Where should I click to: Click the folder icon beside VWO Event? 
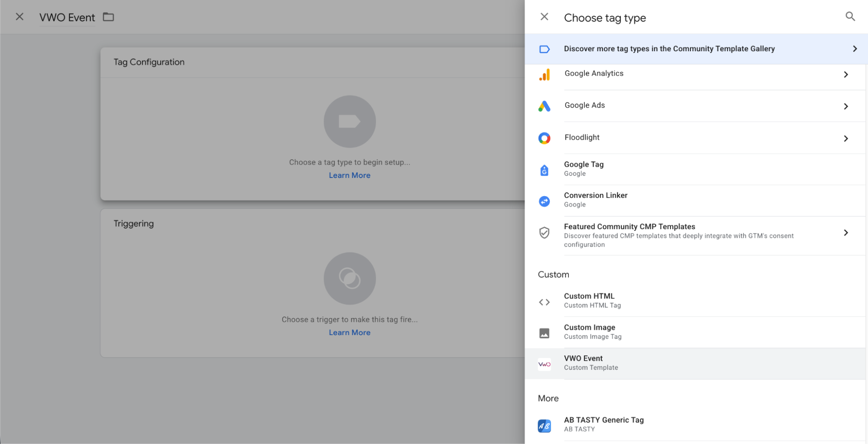108,17
